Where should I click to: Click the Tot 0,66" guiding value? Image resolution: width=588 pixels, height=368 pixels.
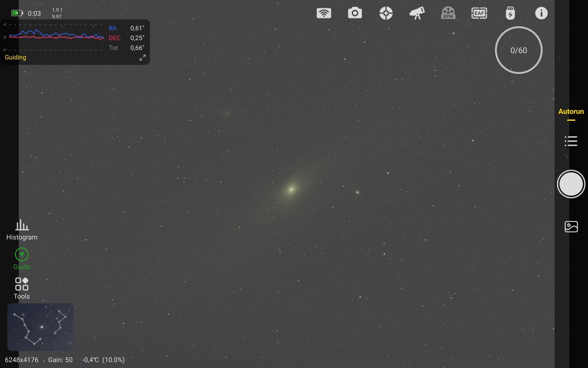point(127,48)
